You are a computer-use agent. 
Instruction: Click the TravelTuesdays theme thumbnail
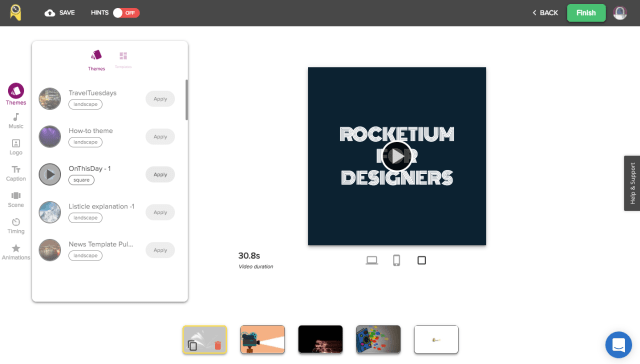tap(50, 99)
